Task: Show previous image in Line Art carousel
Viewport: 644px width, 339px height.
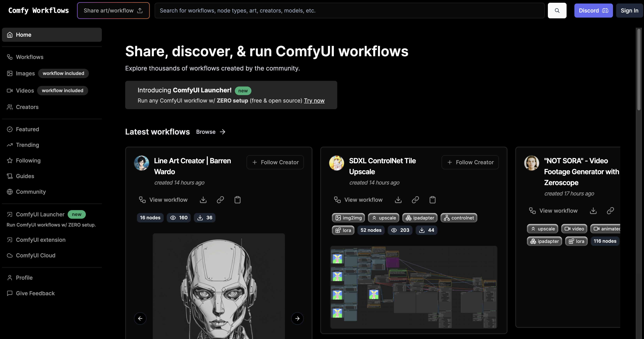Action: pyautogui.click(x=140, y=318)
